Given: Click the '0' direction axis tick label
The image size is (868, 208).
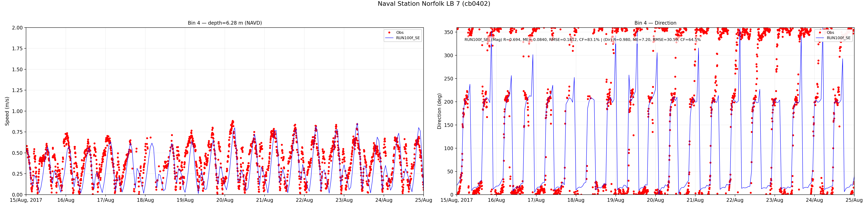Looking at the screenshot, I should (452, 195).
